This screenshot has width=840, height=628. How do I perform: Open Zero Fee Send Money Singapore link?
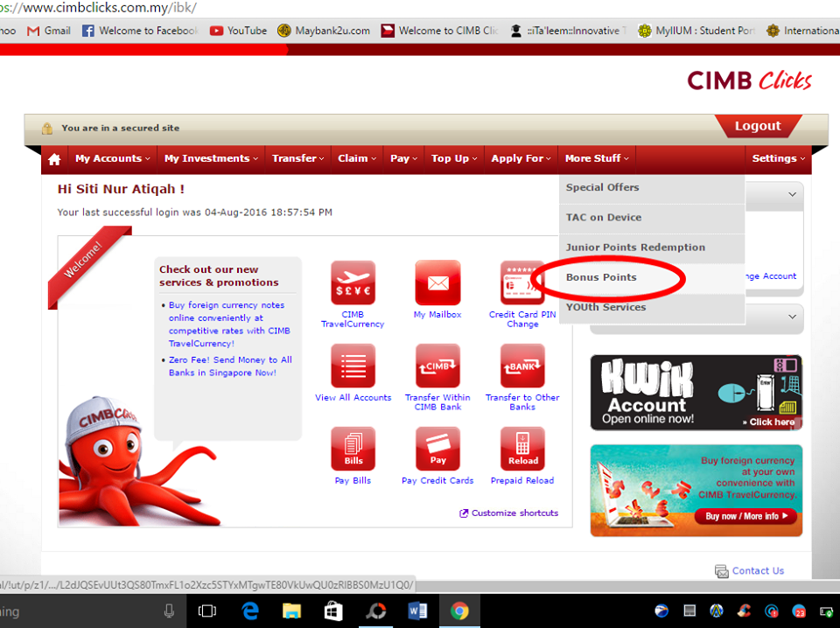pyautogui.click(x=230, y=366)
